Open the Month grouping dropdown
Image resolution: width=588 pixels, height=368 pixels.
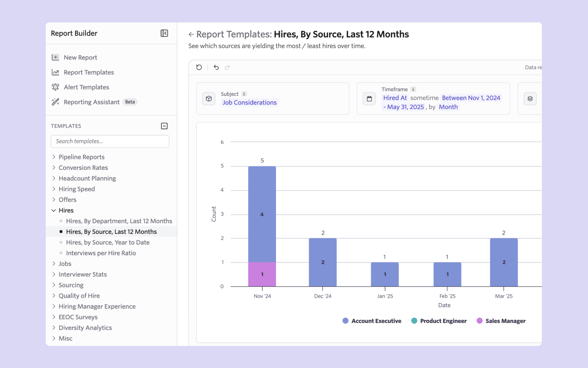448,107
